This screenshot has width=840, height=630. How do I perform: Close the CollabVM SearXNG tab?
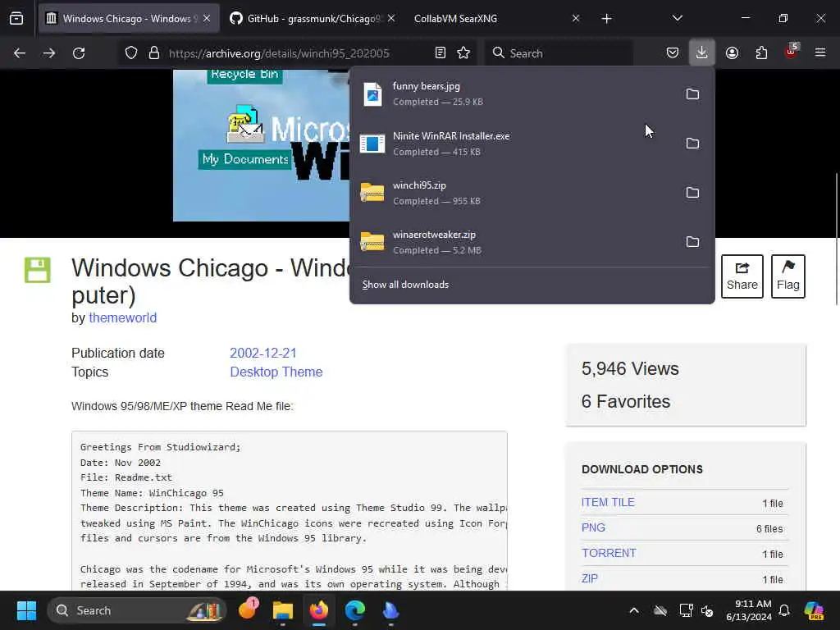coord(575,19)
